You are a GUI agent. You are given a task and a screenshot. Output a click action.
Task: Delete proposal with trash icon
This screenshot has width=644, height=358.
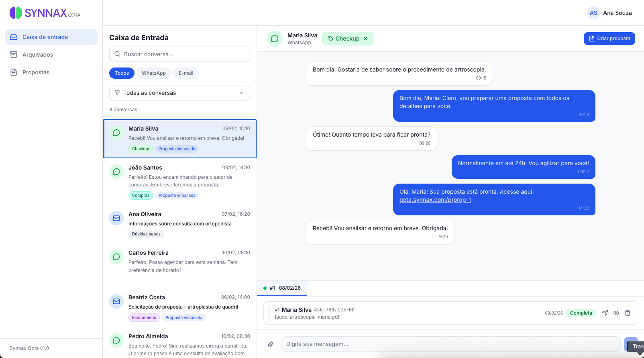[x=628, y=313]
